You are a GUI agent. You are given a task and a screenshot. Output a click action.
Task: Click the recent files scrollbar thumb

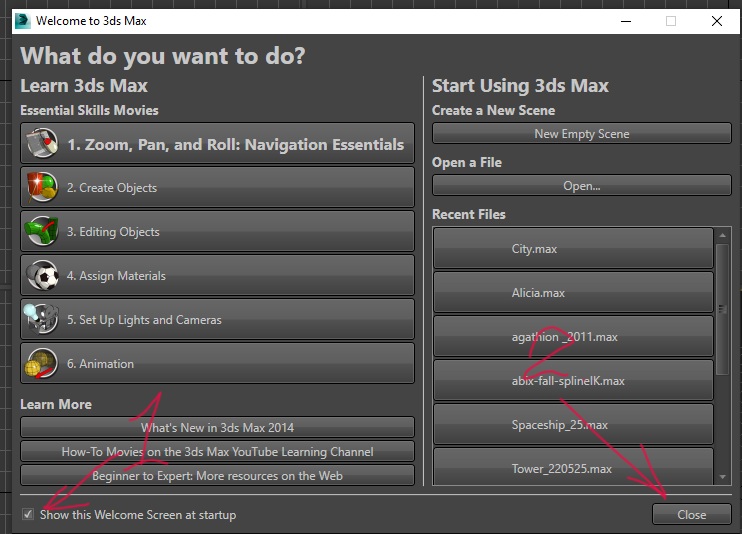(x=722, y=309)
